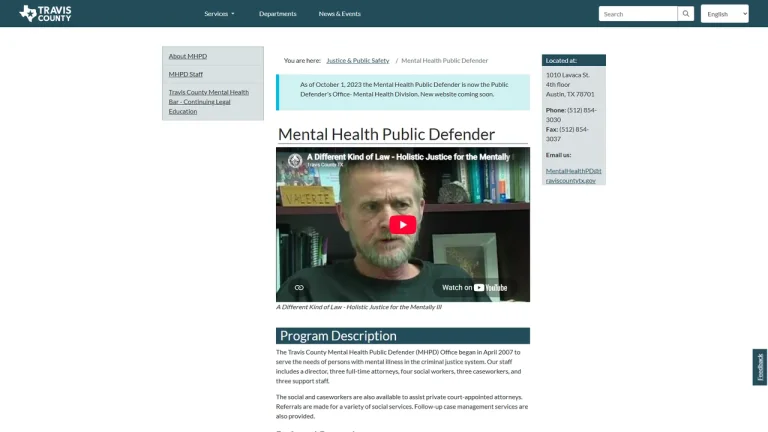Open the English language selector
Screen dimensions: 768x432
point(724,14)
